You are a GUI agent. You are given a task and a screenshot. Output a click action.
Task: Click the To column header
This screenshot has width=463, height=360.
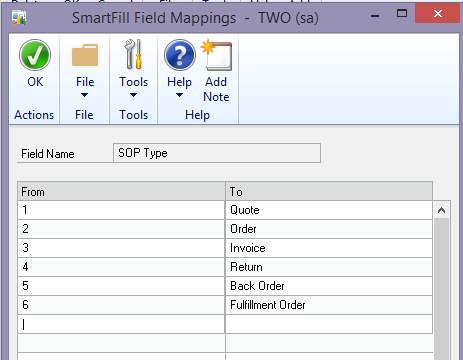329,191
